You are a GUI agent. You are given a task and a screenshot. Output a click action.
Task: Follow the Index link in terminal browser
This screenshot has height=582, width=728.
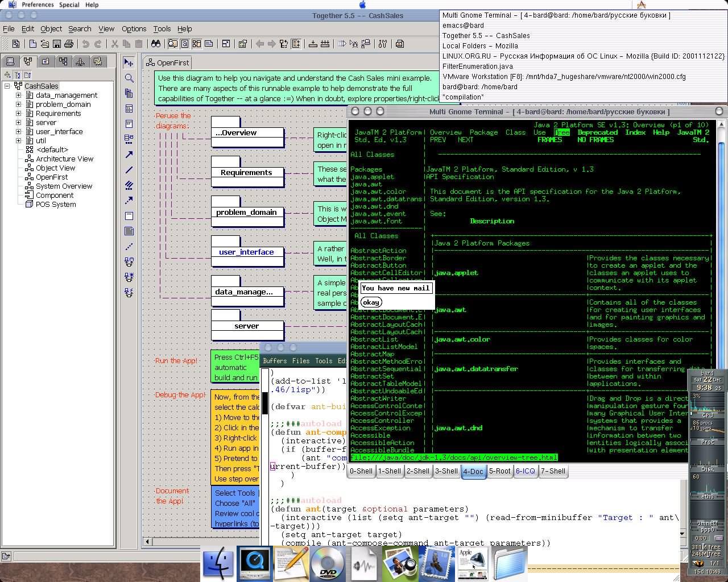[635, 132]
